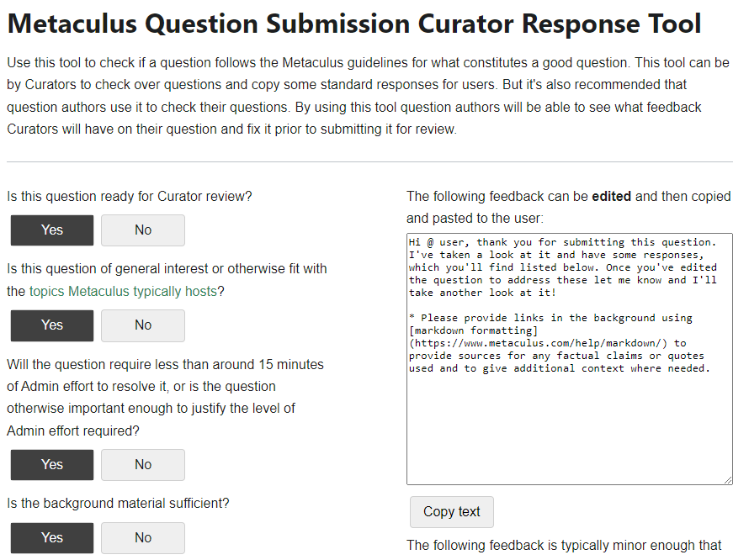The image size is (749, 560).
Task: Select Yes for general interest fit
Action: pos(51,325)
